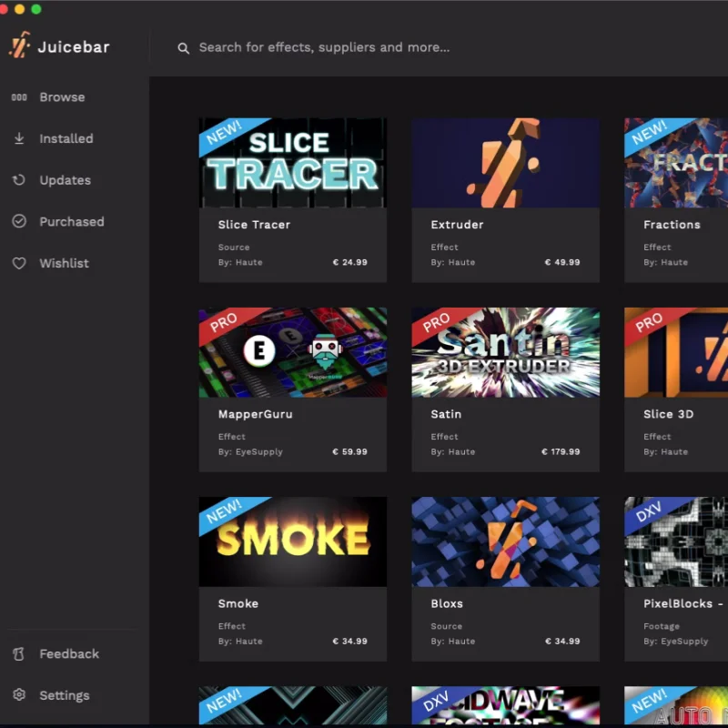Click the PRO ribbon on Satin
Viewport: 728px width, 728px height.
(x=438, y=322)
